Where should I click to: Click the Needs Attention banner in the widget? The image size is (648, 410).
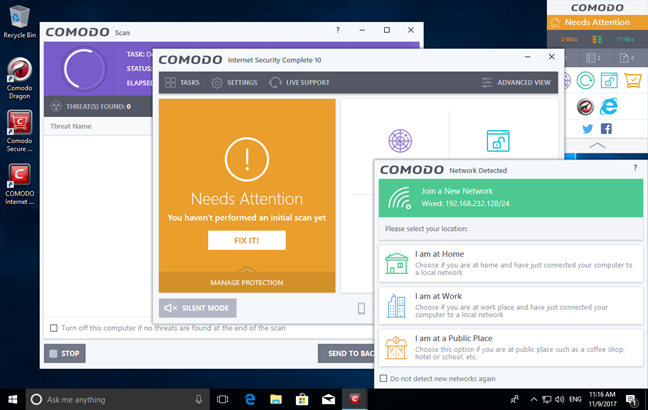click(x=597, y=22)
